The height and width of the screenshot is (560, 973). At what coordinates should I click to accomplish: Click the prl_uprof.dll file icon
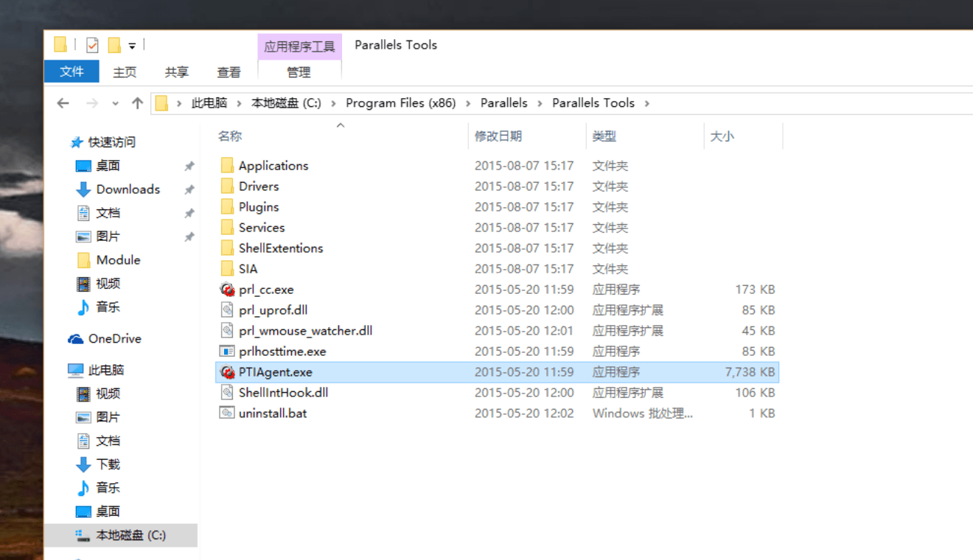(227, 310)
